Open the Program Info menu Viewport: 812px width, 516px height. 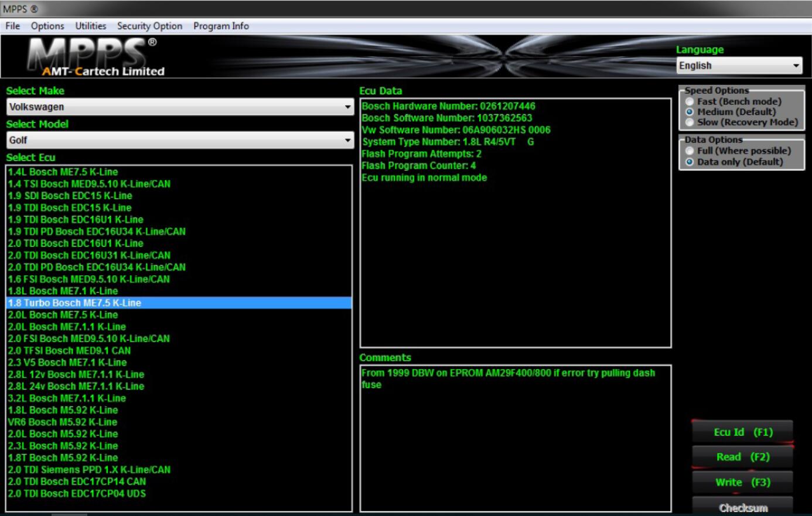[221, 26]
